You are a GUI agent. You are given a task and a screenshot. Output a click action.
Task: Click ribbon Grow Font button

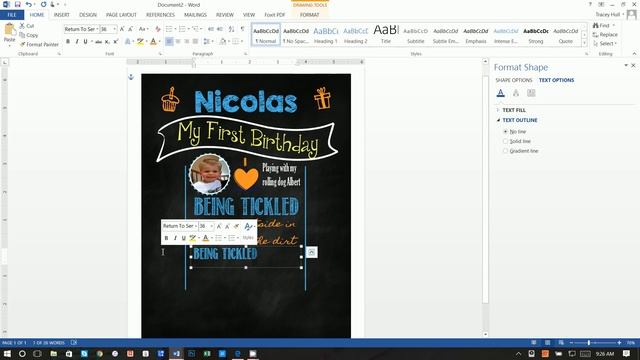(x=122, y=29)
